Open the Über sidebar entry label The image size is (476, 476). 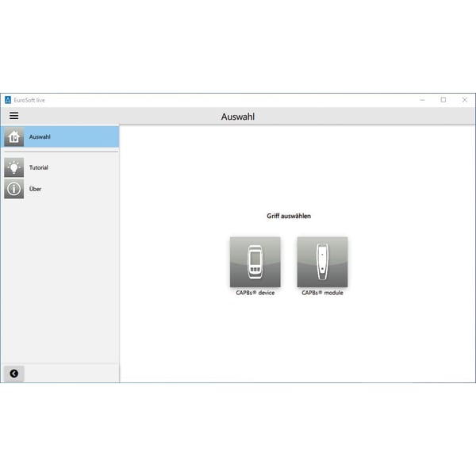[x=36, y=189]
